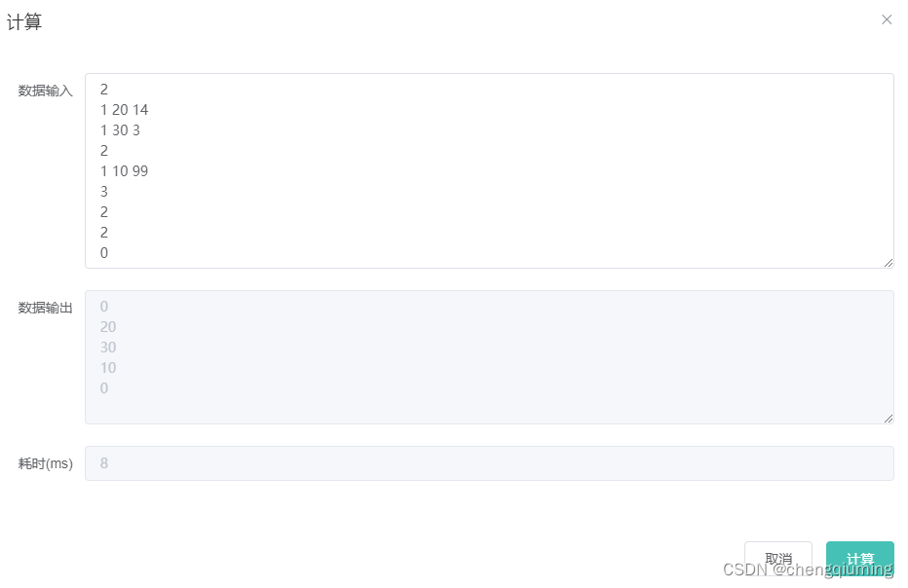Viewport: 908px width, 588px height.
Task: Place cursor on input line "1 20 14"
Action: (124, 110)
